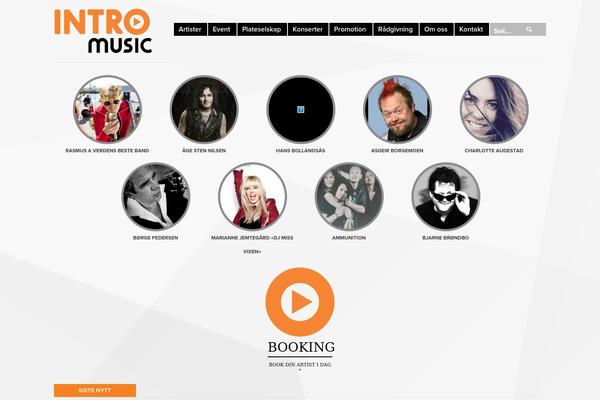Open the Event menu item

[222, 29]
